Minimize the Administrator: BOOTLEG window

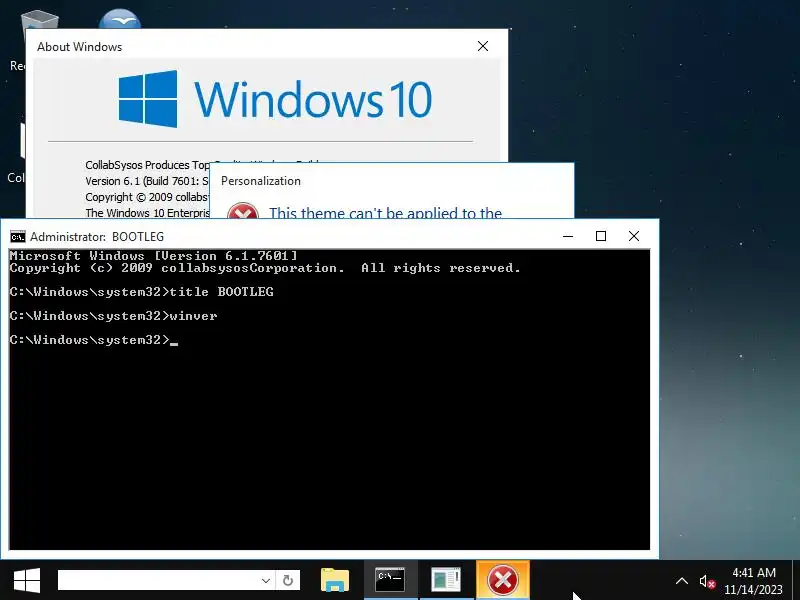[568, 236]
